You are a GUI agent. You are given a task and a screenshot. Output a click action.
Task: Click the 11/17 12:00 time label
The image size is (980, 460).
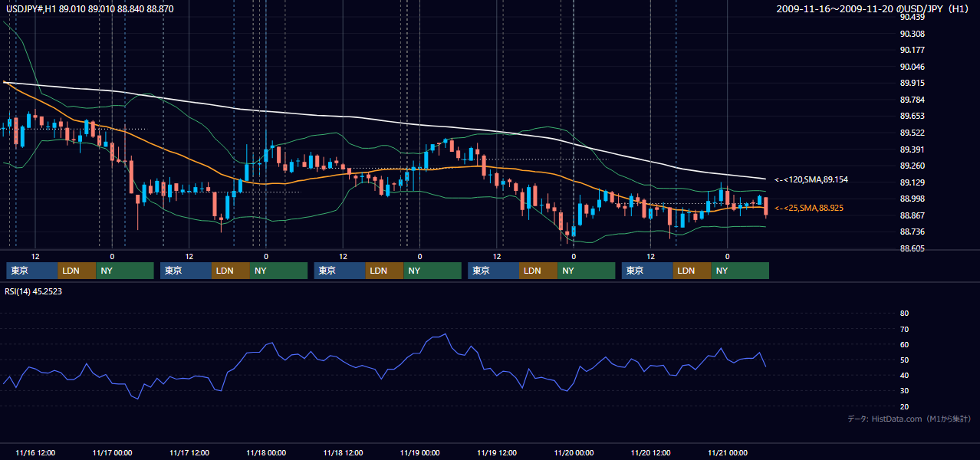point(189,452)
